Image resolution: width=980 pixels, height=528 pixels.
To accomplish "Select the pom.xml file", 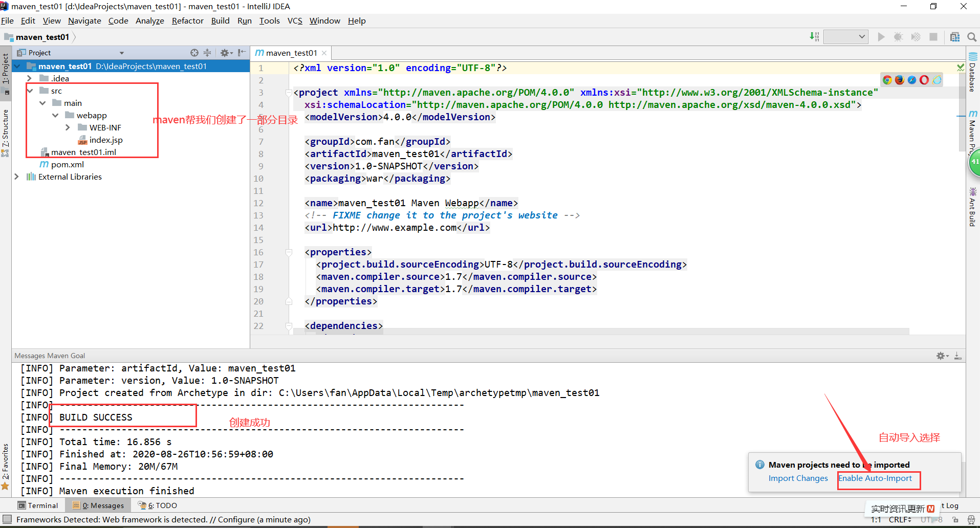I will 62,164.
